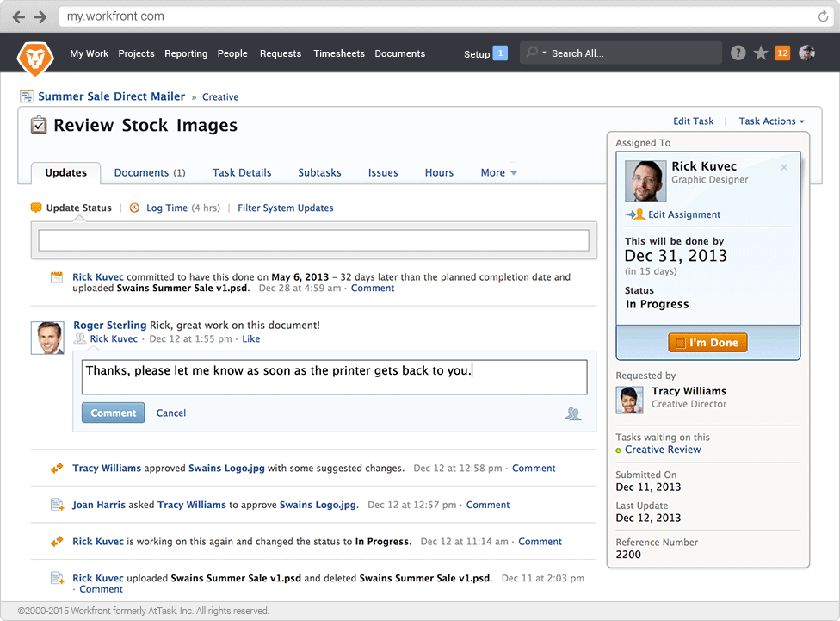Click Roger Sterling's profile photo thumbnail
Viewport: 840px width, 621px height.
coord(47,338)
